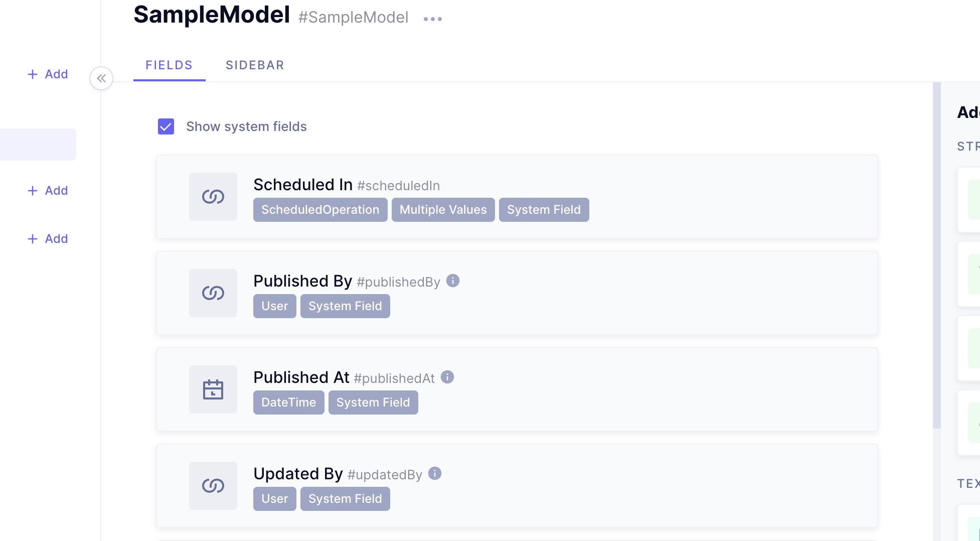Click the relation icon on Updated By field

[213, 485]
